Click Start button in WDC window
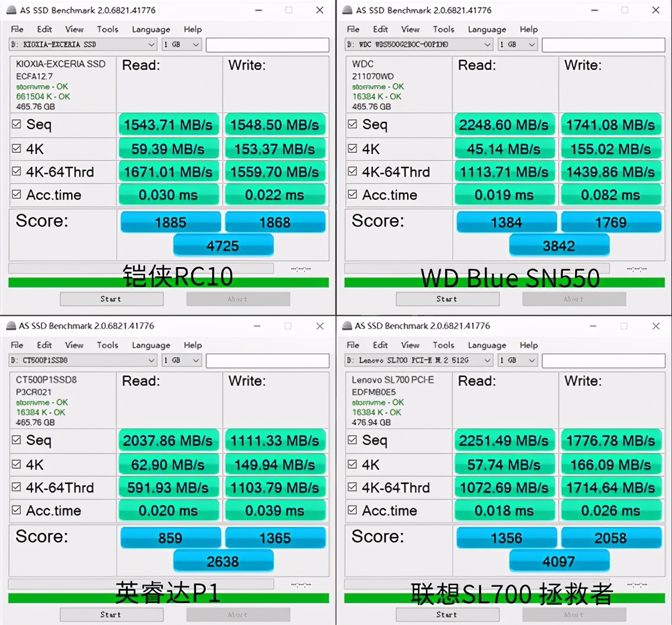 447,299
